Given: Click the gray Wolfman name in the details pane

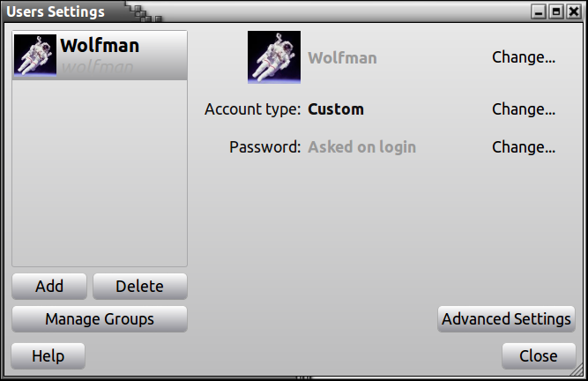Looking at the screenshot, I should (x=342, y=58).
